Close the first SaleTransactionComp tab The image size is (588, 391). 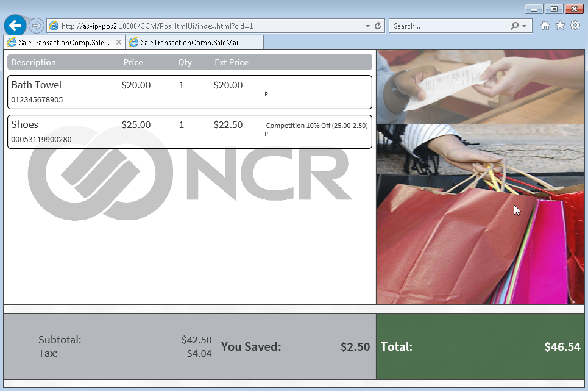click(119, 42)
